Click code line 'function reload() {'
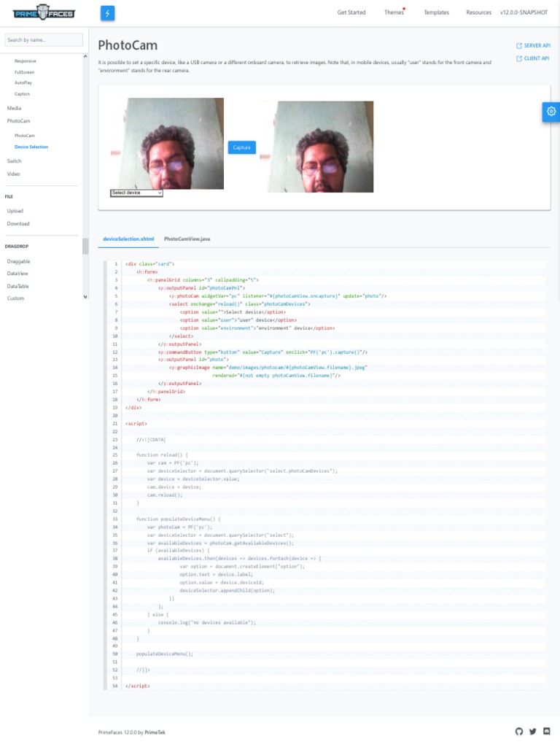Screen dimensions: 560x747 162,455
